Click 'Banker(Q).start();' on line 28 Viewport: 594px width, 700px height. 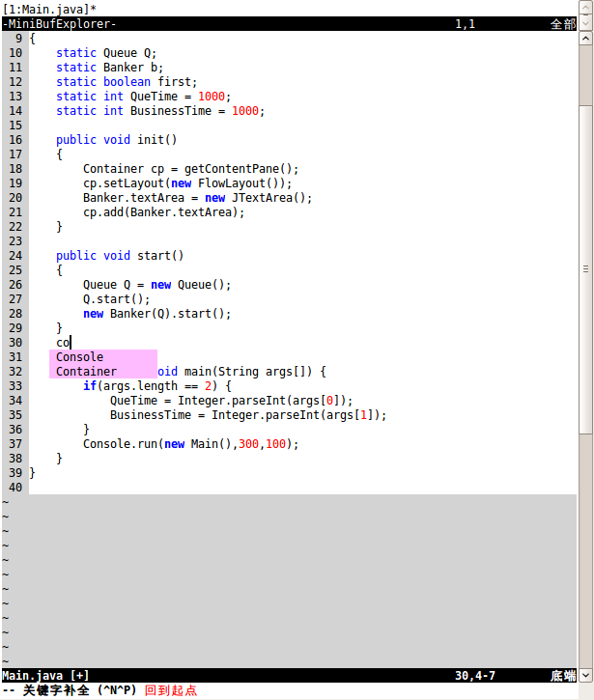(171, 314)
